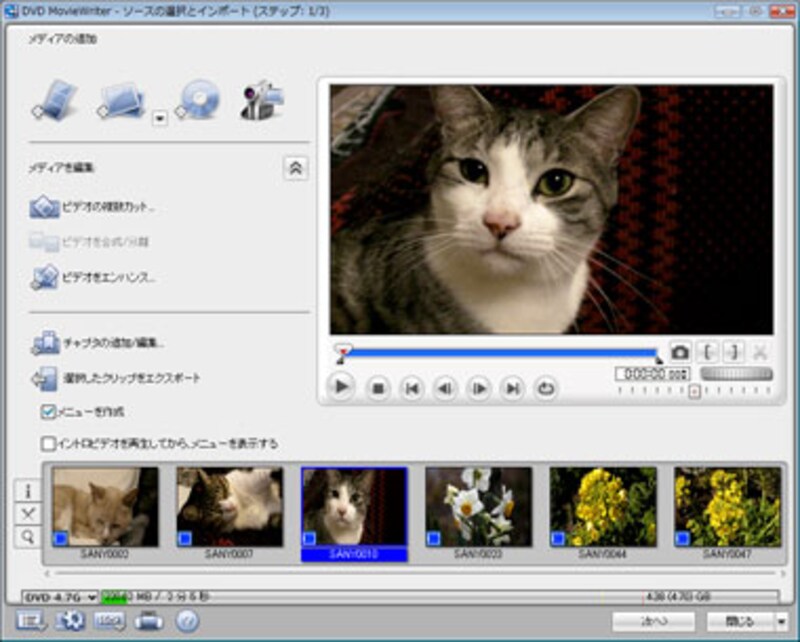Click the camcorder capture video icon

261,100
